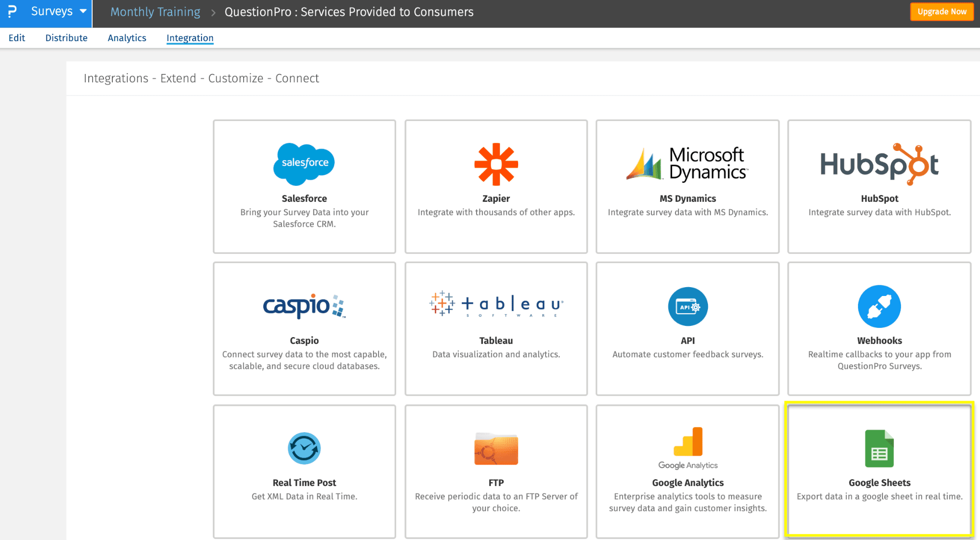This screenshot has height=540, width=980.
Task: Select the Integration tab
Action: click(x=190, y=38)
